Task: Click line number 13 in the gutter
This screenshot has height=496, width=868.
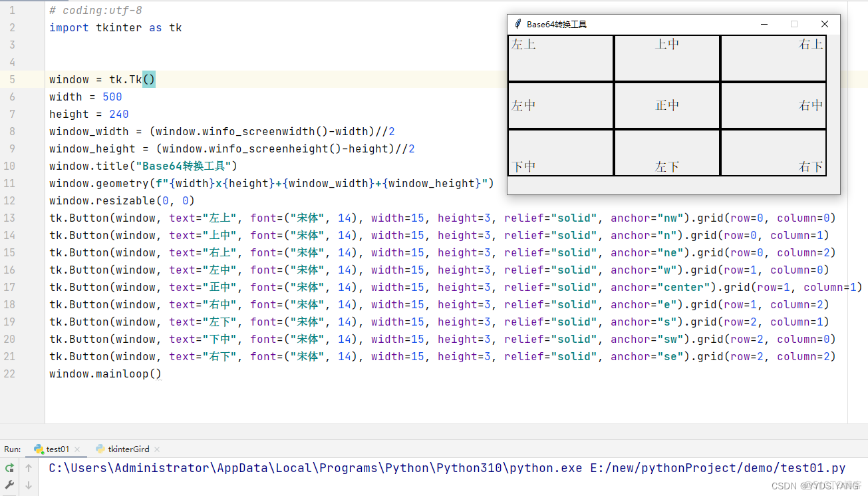Action: point(9,218)
